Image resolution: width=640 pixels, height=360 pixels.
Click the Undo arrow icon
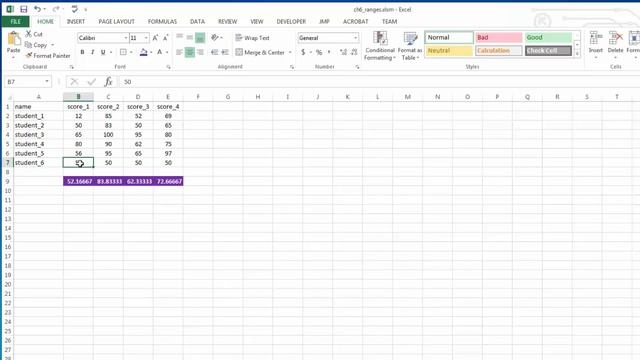[37, 9]
